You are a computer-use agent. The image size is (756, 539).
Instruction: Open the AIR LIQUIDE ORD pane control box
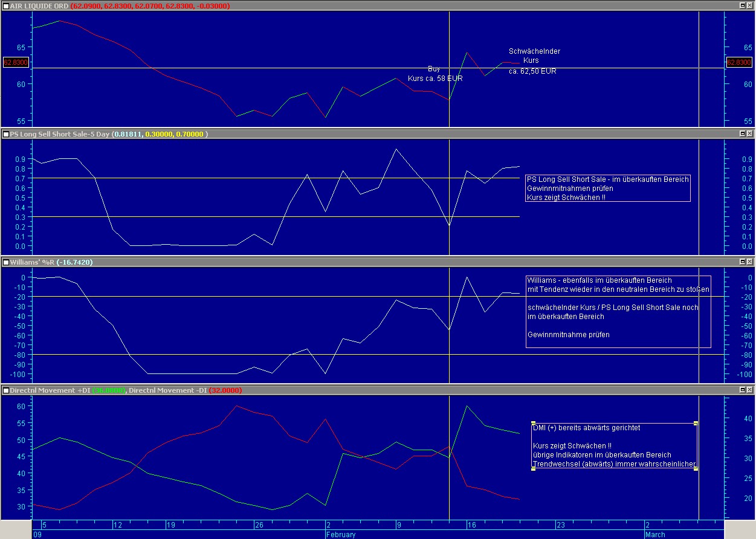click(x=5, y=5)
